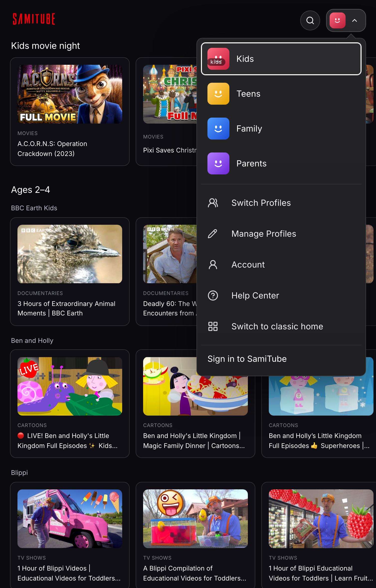The width and height of the screenshot is (376, 588).
Task: Go to Account
Action: tap(281, 265)
